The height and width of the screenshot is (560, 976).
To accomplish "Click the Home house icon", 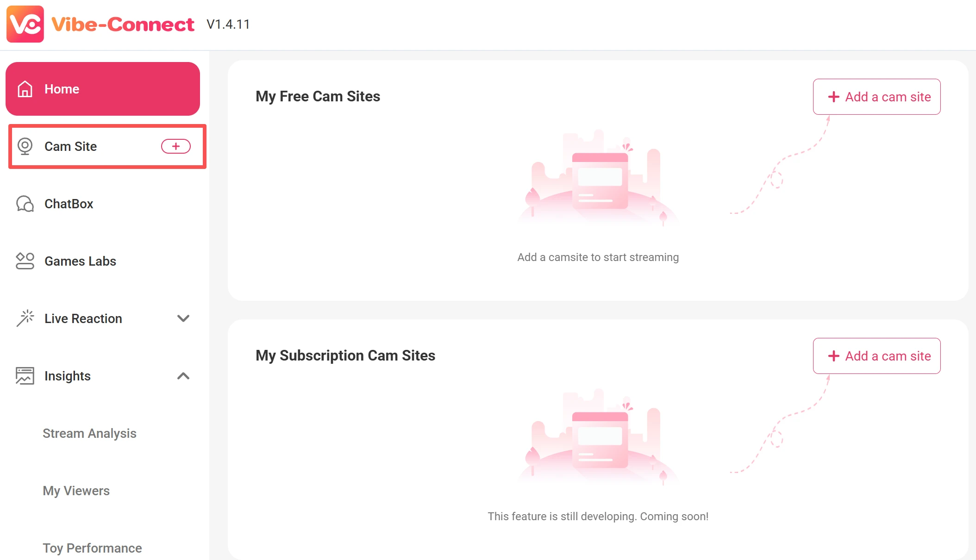I will click(25, 89).
